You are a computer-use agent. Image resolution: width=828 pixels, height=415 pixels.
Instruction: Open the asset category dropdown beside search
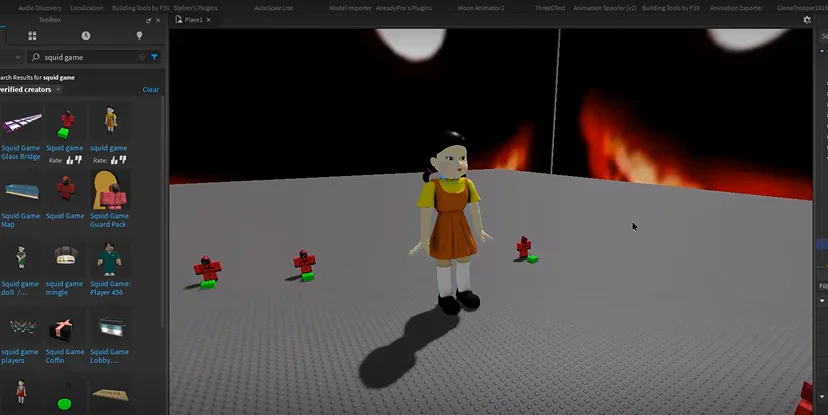tap(17, 57)
